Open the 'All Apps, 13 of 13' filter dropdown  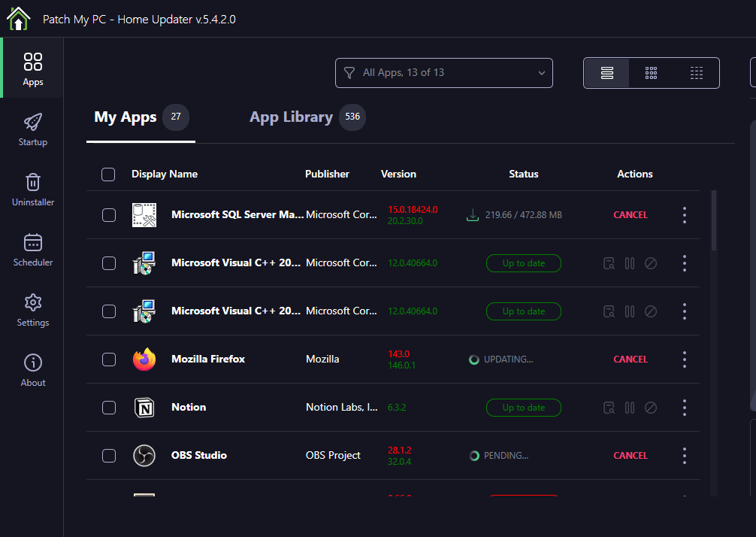click(x=443, y=73)
